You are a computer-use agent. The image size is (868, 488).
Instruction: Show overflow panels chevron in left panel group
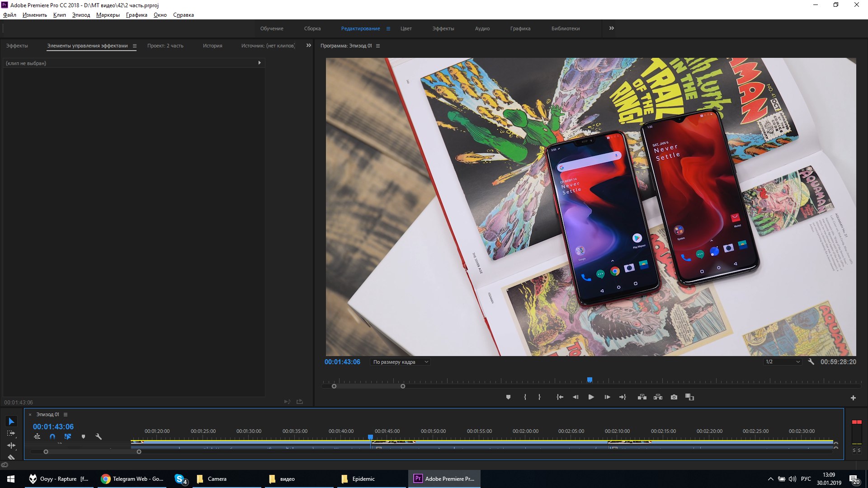point(309,46)
